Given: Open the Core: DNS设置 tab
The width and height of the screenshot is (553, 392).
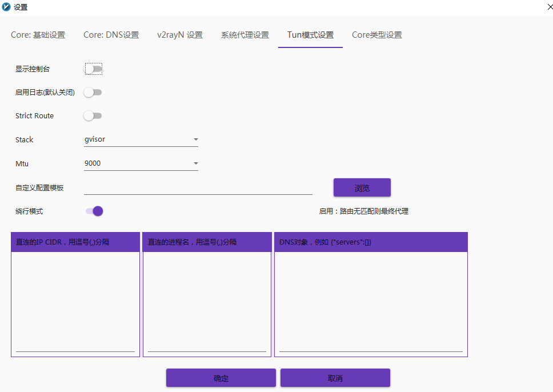Looking at the screenshot, I should (111, 34).
